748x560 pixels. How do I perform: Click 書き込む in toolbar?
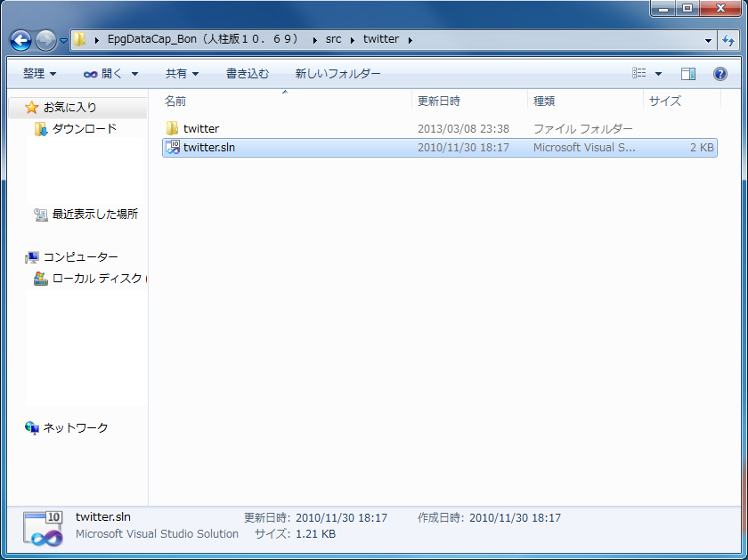[x=248, y=74]
